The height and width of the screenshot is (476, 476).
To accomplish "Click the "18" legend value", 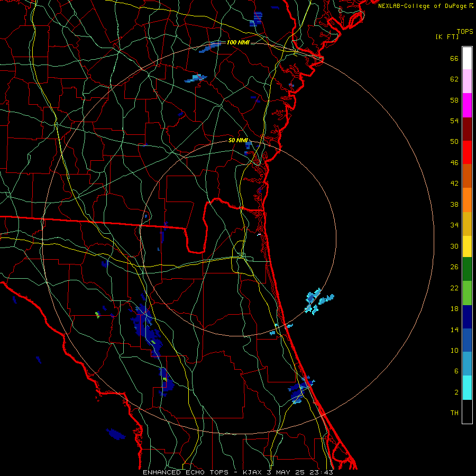I will click(454, 309).
